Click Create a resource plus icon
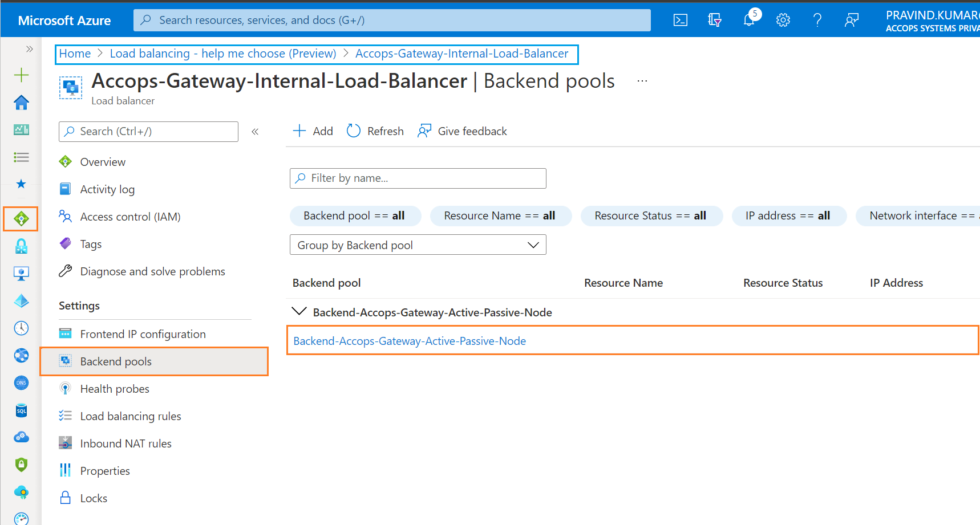The height and width of the screenshot is (525, 980). pos(21,75)
